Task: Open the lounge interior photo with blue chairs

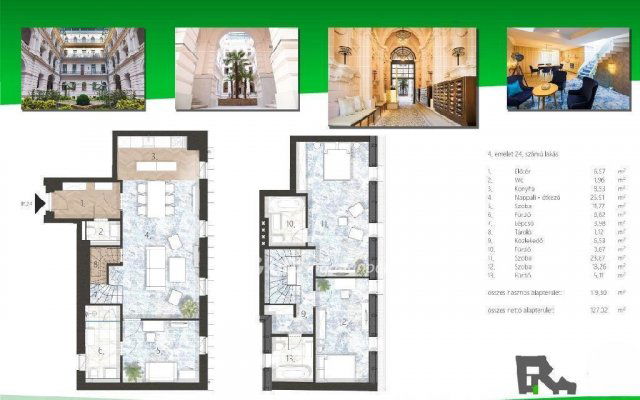Action: (561, 67)
